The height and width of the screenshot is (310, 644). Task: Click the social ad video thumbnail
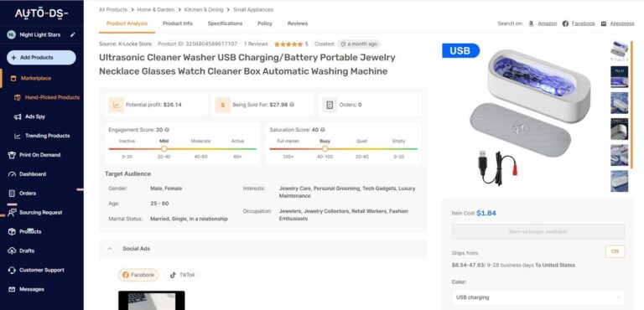pos(152,301)
